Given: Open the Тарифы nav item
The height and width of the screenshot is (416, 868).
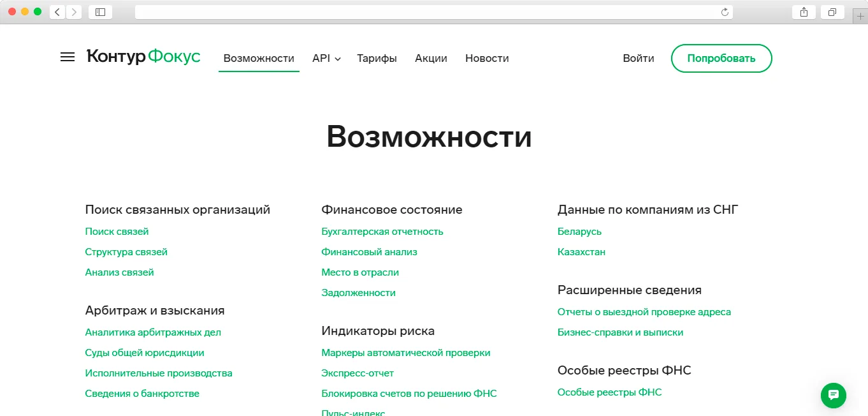Looking at the screenshot, I should click(377, 58).
